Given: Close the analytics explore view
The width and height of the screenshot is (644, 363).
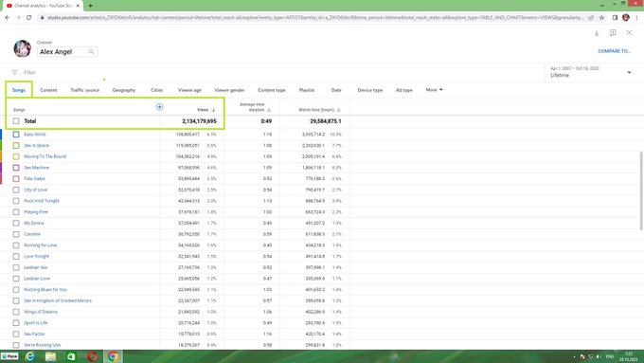Looking at the screenshot, I should tap(629, 32).
